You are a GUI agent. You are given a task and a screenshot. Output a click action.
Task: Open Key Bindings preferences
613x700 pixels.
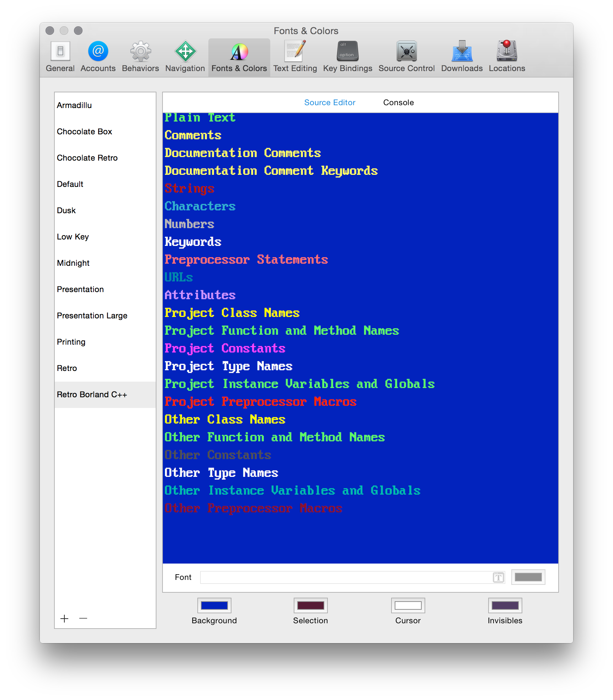pyautogui.click(x=348, y=57)
